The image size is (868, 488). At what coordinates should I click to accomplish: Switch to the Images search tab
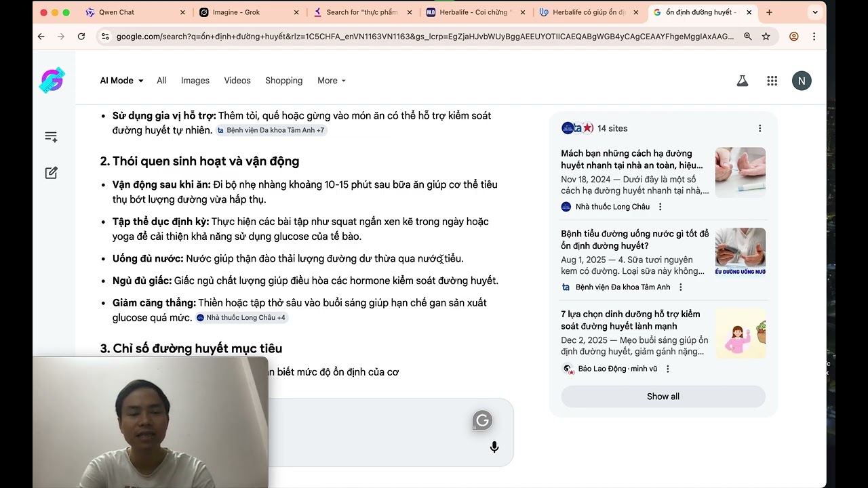pyautogui.click(x=195, y=81)
